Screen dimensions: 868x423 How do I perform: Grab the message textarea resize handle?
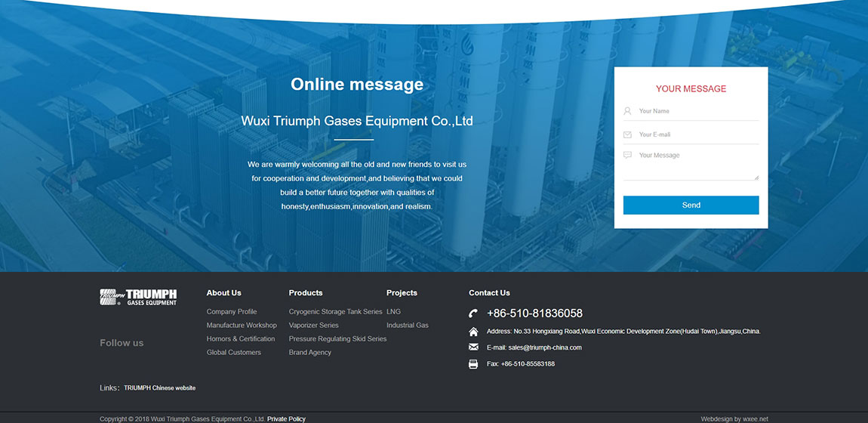[x=756, y=178]
